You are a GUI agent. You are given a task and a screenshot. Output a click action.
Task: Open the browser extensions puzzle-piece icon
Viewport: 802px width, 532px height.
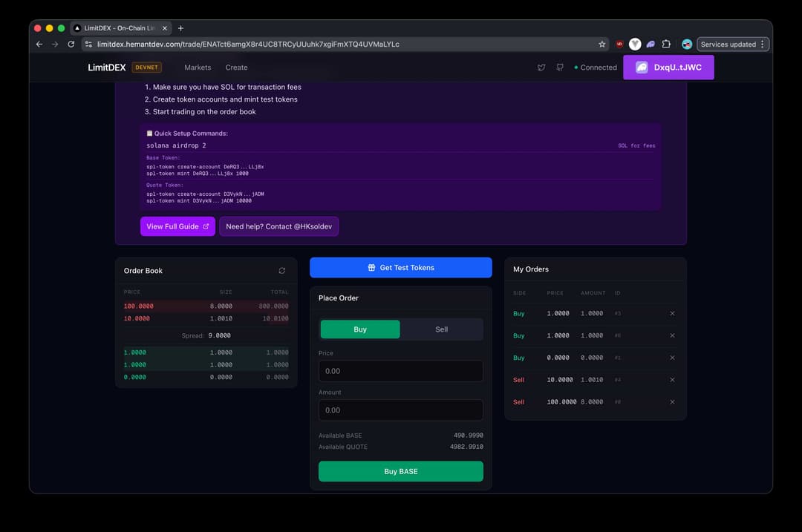coord(666,44)
